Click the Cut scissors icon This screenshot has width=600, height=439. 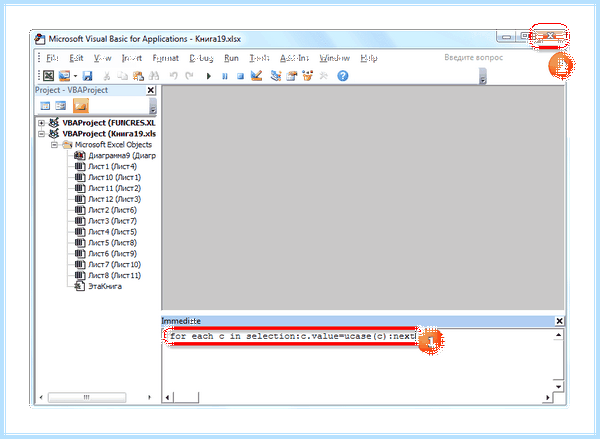coord(107,76)
